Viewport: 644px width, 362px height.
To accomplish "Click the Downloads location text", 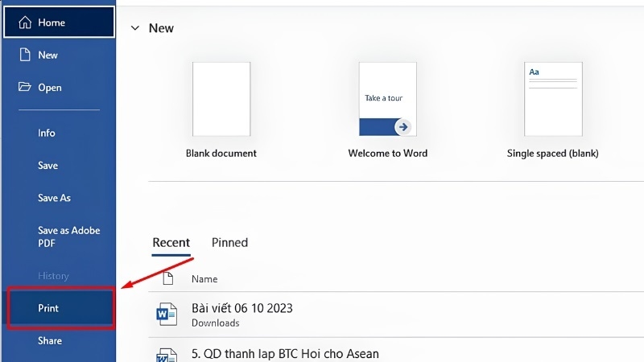I will [x=215, y=323].
